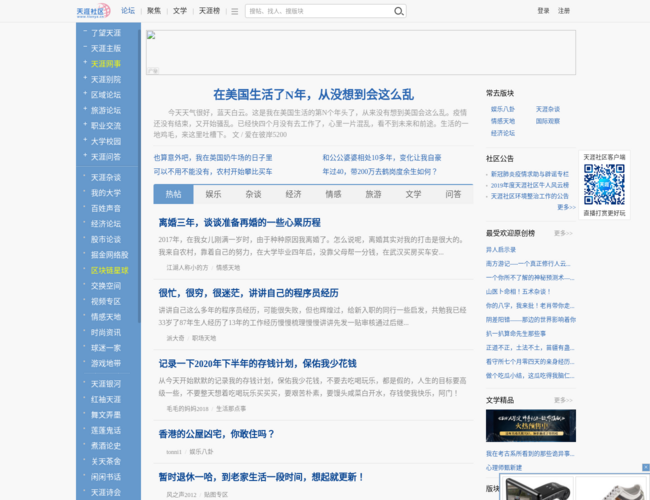The height and width of the screenshot is (500, 650).
Task: Click the Tianya community logo
Action: click(x=93, y=11)
